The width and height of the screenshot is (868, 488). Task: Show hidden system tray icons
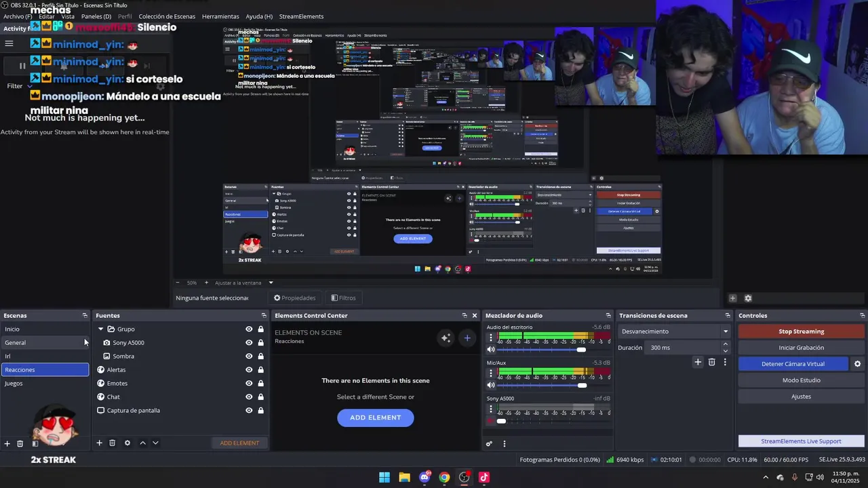click(x=766, y=477)
